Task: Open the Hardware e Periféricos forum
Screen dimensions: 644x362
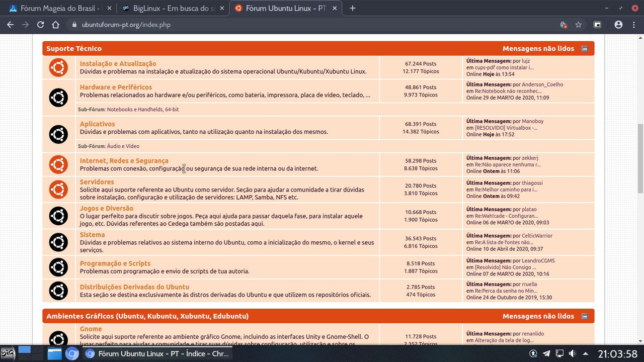Action: [116, 87]
